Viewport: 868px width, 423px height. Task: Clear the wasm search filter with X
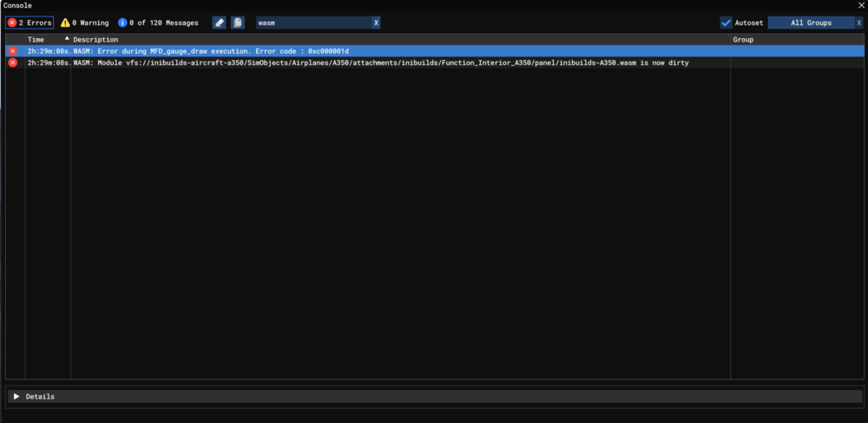pos(376,23)
